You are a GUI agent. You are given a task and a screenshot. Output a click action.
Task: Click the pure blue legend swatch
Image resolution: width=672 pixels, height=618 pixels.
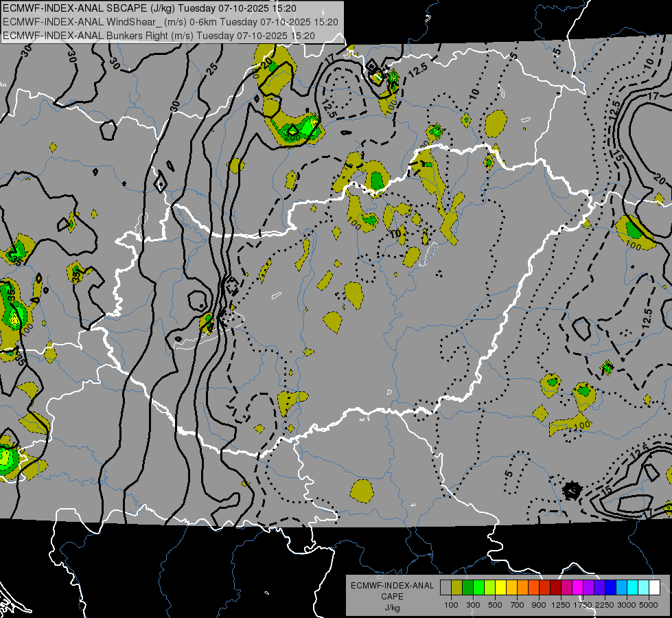[x=611, y=588]
